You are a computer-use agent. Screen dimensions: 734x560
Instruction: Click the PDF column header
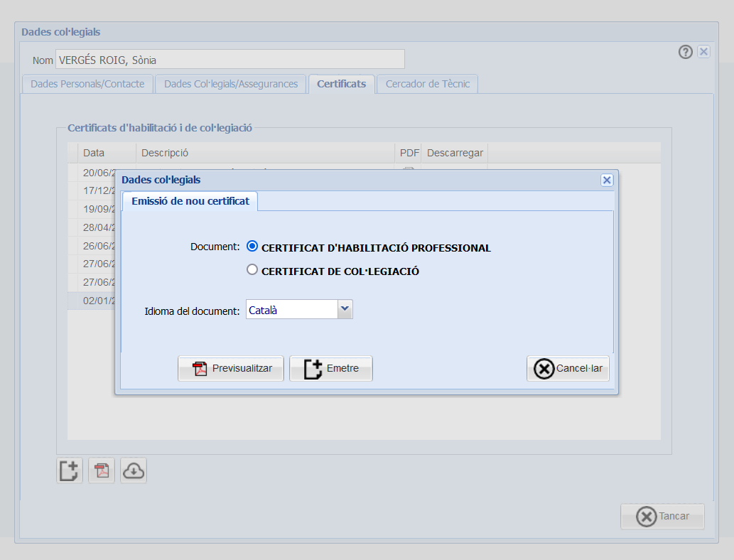tap(409, 153)
